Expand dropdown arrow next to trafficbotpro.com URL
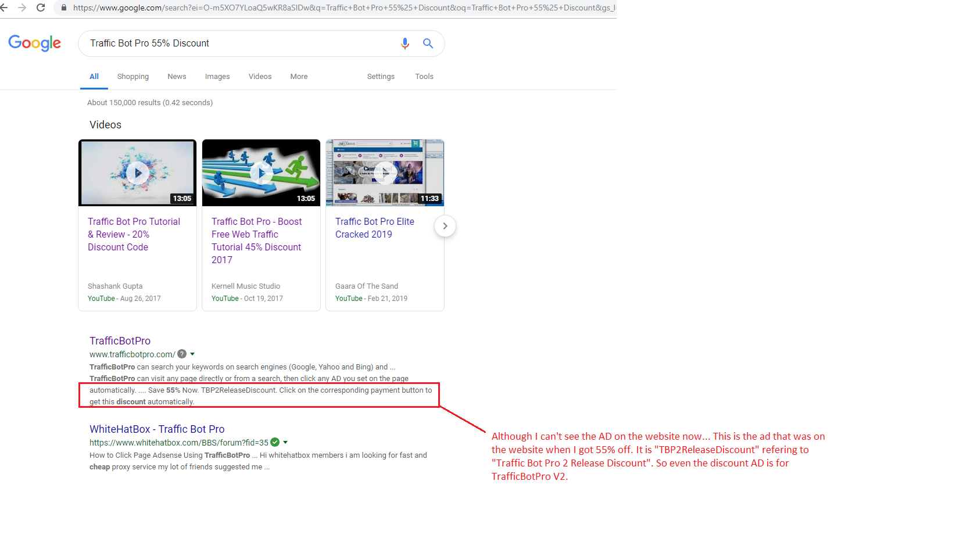 tap(192, 354)
